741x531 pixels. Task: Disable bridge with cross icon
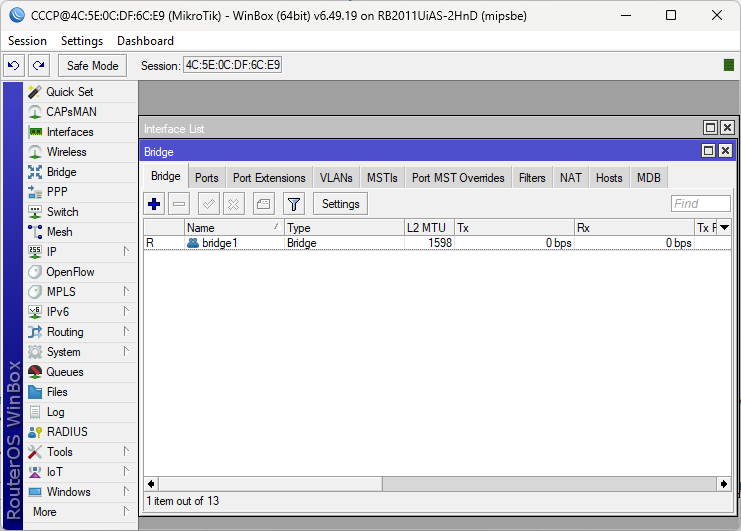click(x=233, y=204)
